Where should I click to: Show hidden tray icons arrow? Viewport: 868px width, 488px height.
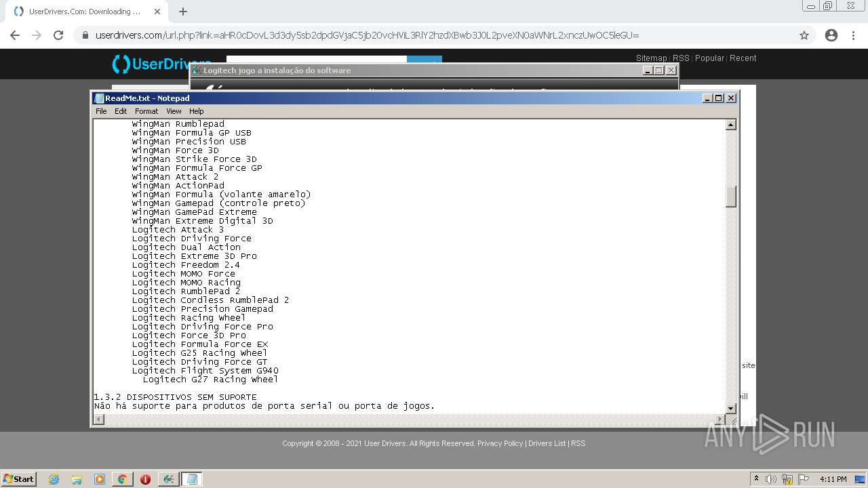pos(756,479)
